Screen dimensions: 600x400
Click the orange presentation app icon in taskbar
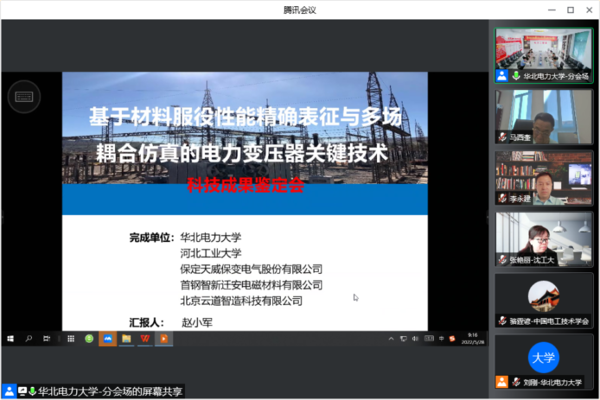[163, 338]
